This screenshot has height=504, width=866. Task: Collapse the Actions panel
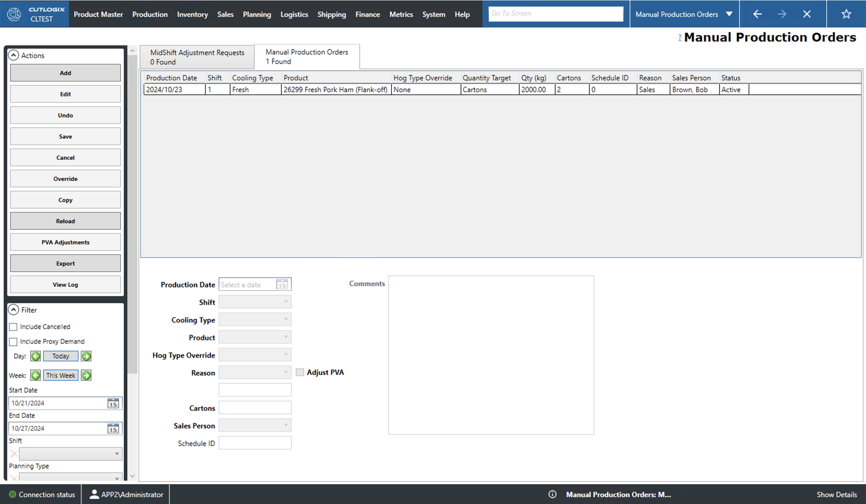pos(14,55)
